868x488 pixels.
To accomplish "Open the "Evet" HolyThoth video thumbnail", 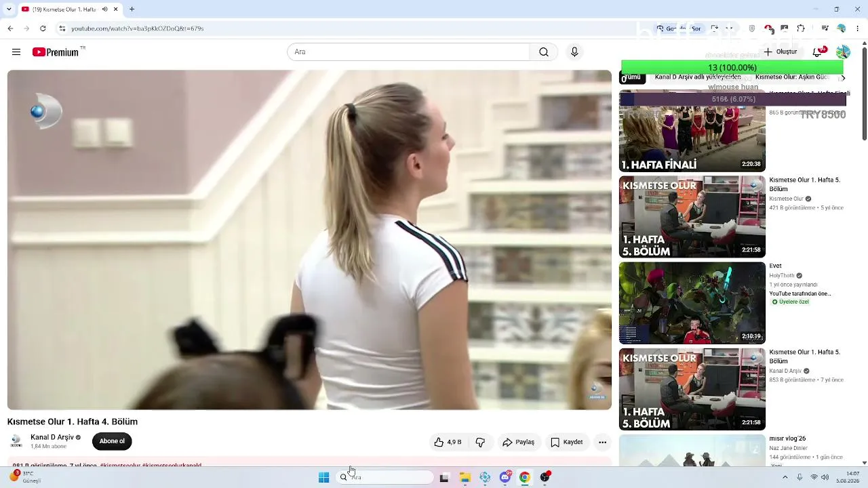I will (x=692, y=303).
